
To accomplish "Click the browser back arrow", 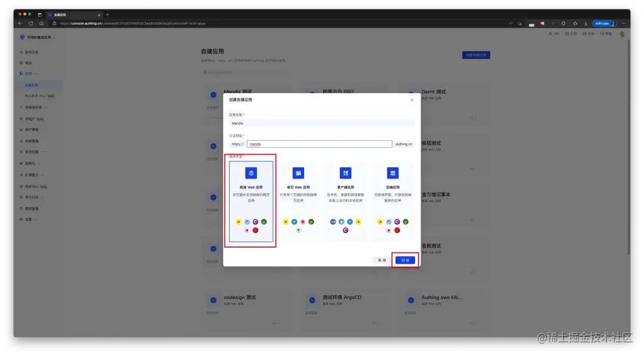I will [20, 23].
